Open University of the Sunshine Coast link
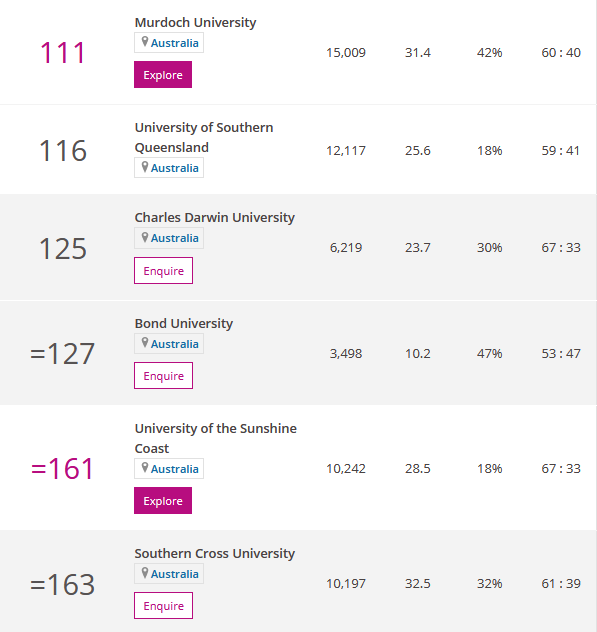The width and height of the screenshot is (597, 632). (x=216, y=438)
